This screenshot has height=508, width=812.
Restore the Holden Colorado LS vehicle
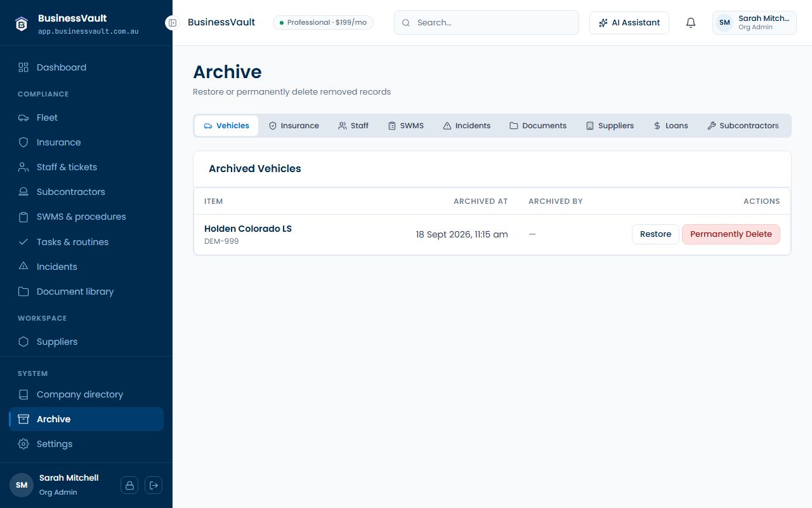click(655, 234)
